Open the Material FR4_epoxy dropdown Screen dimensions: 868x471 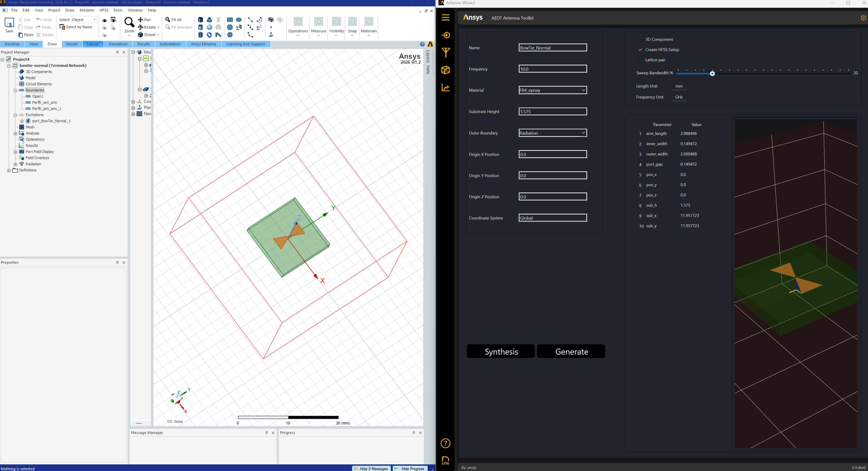(x=553, y=90)
